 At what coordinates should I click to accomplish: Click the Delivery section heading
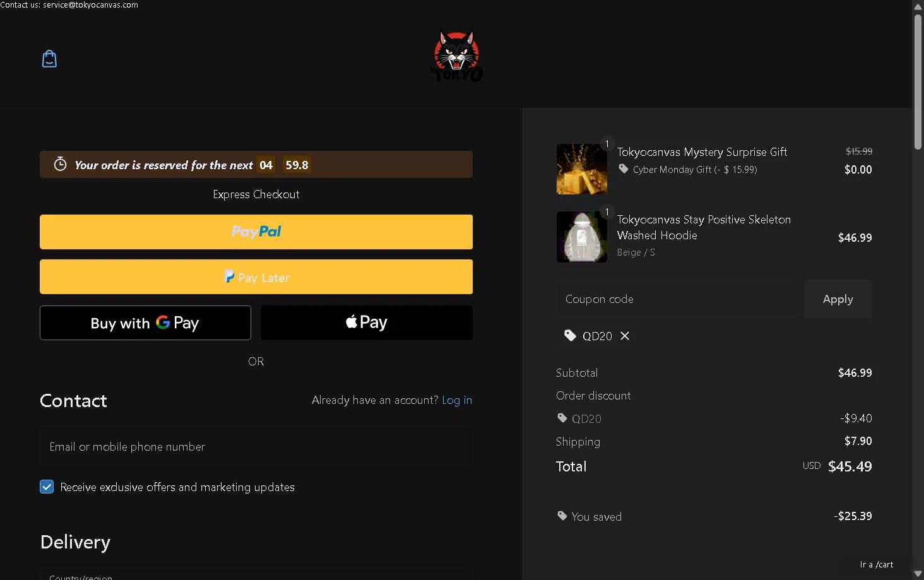(75, 542)
